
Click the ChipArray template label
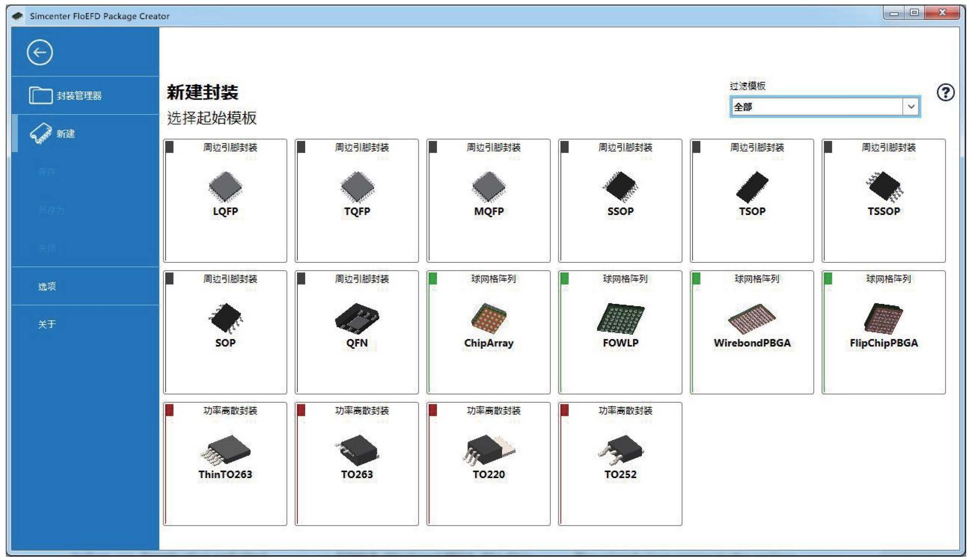click(489, 343)
